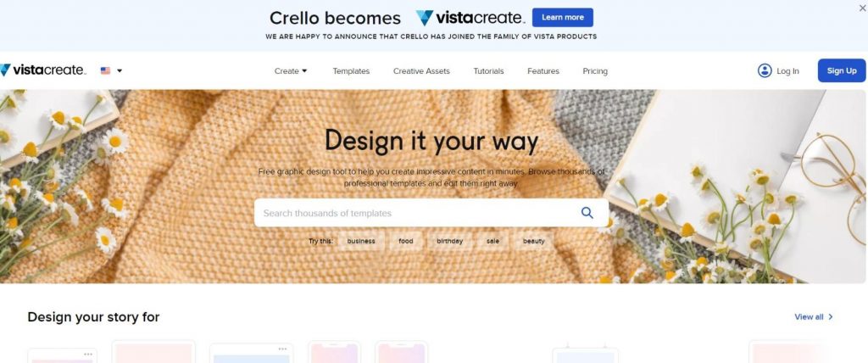Open the language selector dropdown arrow

point(120,71)
